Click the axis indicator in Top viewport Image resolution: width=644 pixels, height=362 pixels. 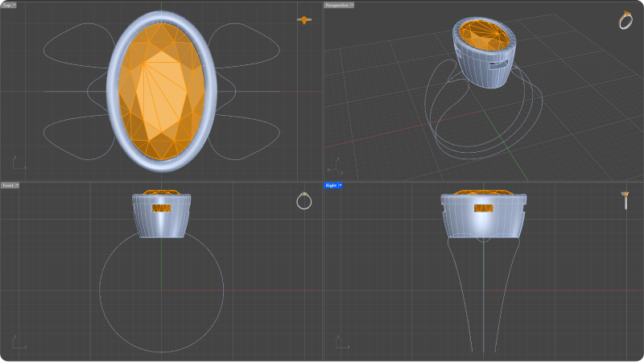pyautogui.click(x=18, y=164)
